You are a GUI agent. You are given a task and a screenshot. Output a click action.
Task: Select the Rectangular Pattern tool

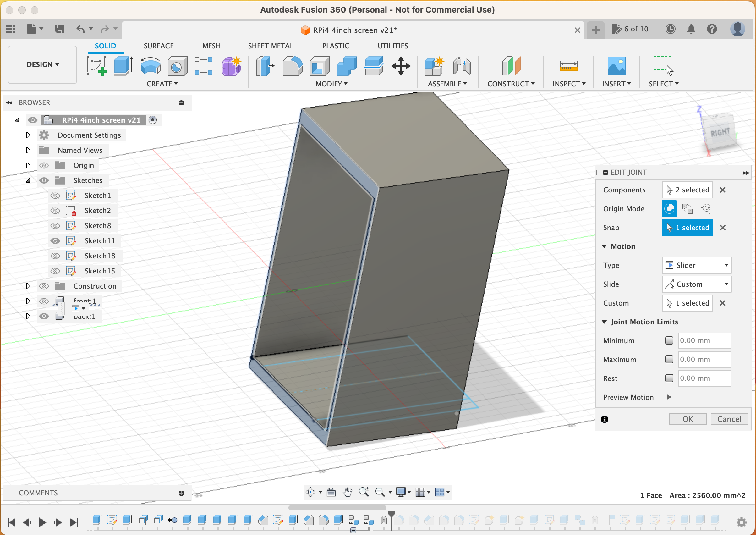pyautogui.click(x=204, y=65)
